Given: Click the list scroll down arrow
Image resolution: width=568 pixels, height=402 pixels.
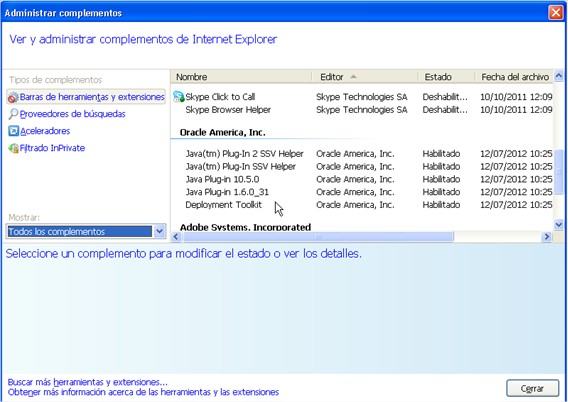Looking at the screenshot, I should pyautogui.click(x=559, y=225).
